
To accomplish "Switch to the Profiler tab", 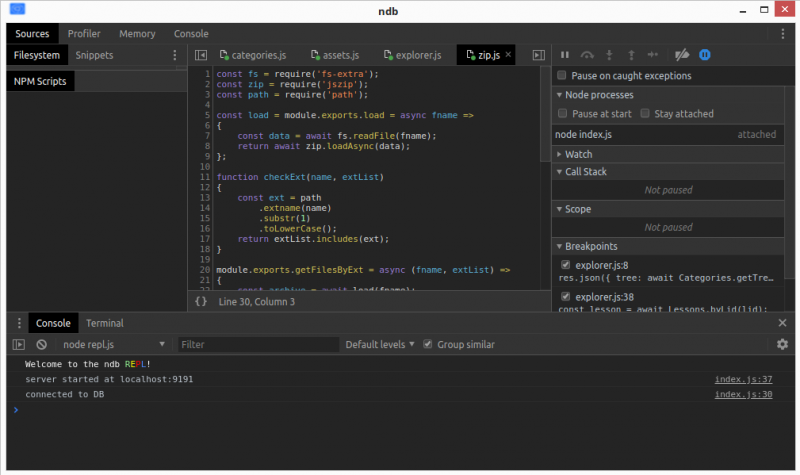I will click(x=84, y=33).
